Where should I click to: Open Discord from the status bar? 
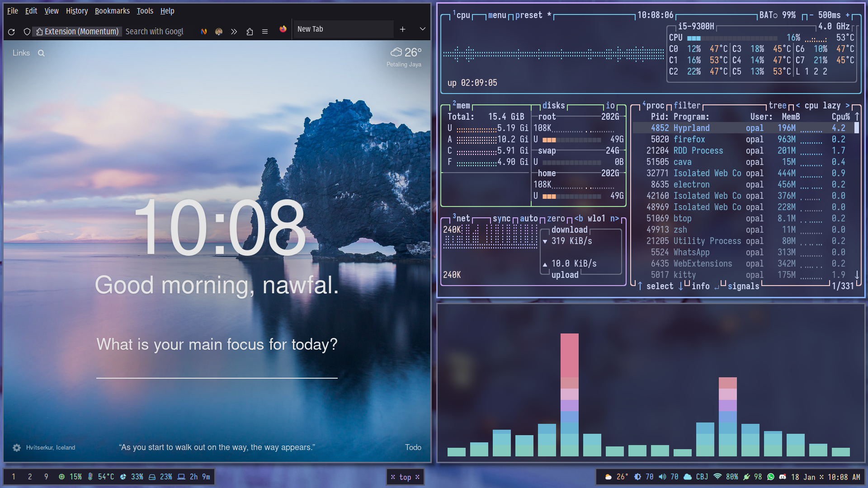[783, 477]
